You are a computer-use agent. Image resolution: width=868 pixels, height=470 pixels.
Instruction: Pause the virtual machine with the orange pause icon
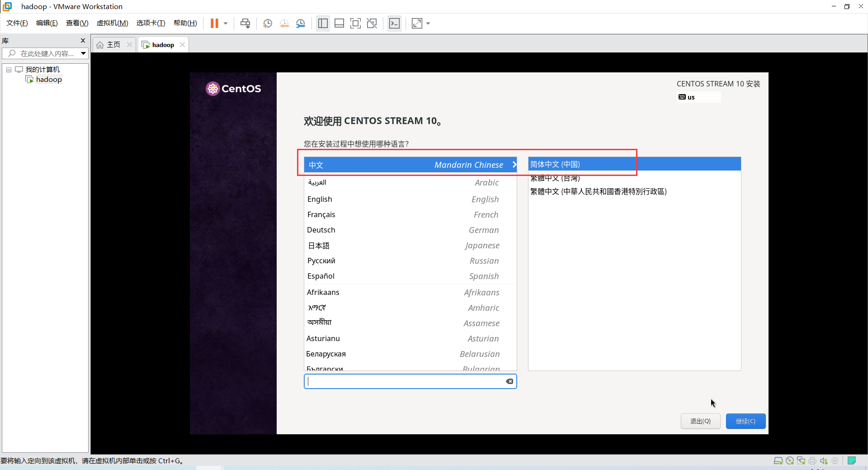coord(214,24)
